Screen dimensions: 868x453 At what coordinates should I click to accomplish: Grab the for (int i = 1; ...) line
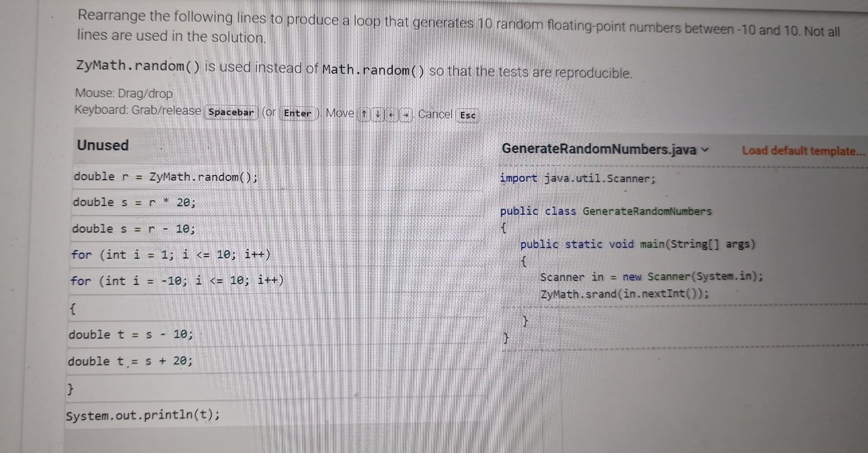point(171,254)
